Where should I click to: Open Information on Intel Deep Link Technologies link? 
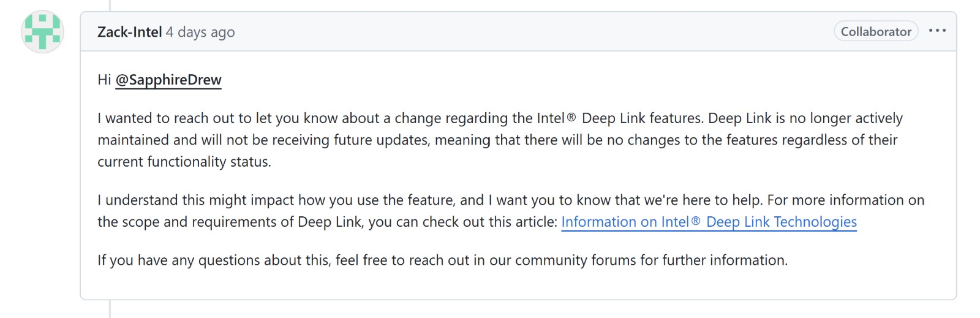pos(709,222)
